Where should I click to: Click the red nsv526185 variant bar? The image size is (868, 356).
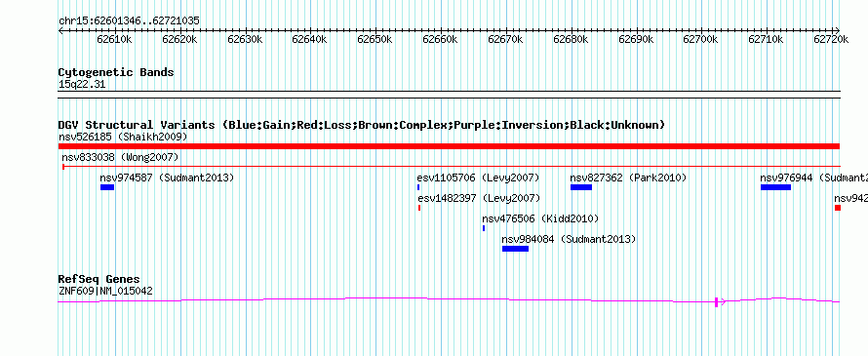pos(449,146)
